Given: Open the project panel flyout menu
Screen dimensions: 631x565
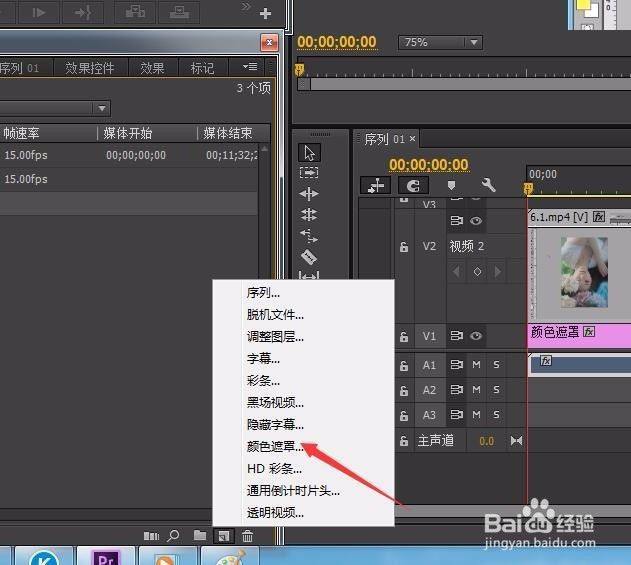Looking at the screenshot, I should coord(250,67).
